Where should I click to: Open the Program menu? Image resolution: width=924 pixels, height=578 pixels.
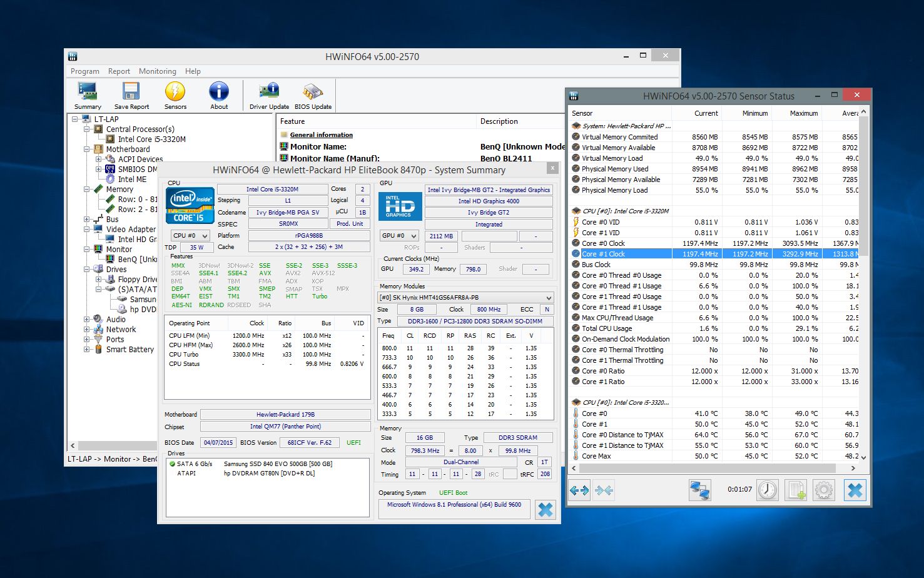click(x=85, y=71)
